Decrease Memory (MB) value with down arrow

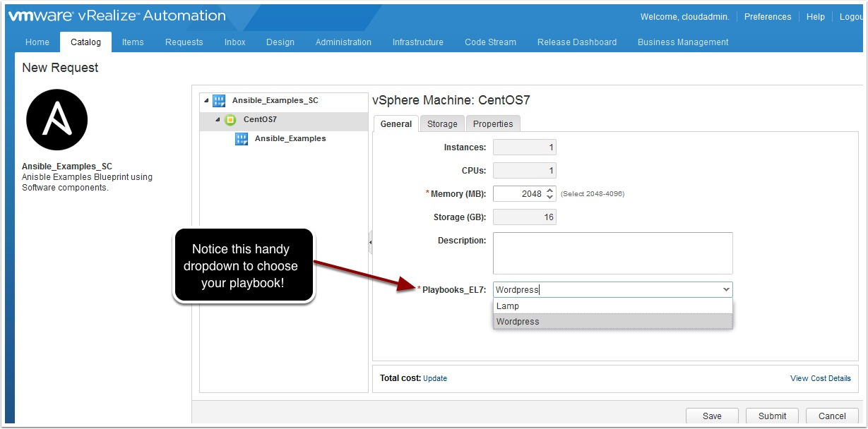pos(550,197)
